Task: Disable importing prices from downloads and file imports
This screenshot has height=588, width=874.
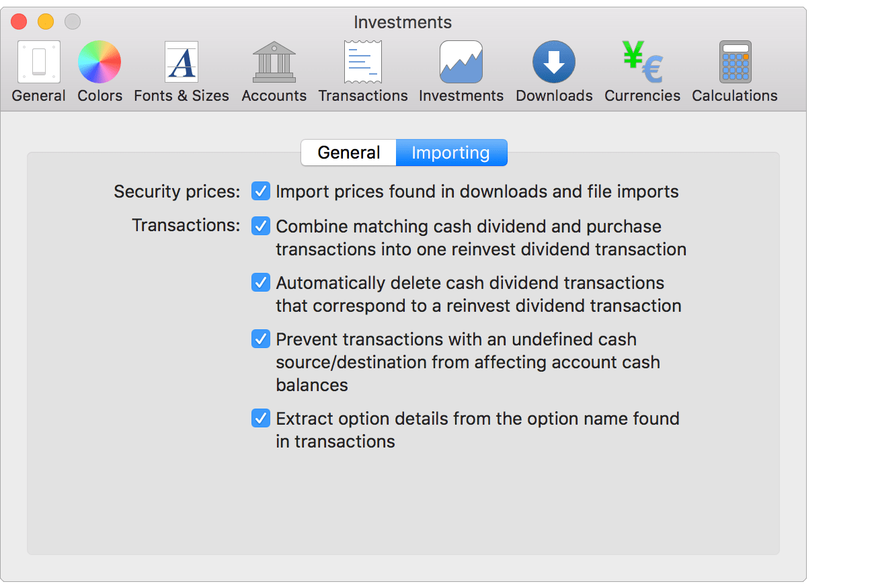Action: (260, 191)
